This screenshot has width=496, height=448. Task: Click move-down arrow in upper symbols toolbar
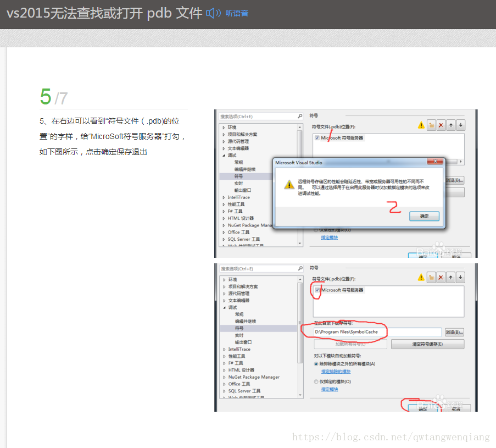coord(460,125)
